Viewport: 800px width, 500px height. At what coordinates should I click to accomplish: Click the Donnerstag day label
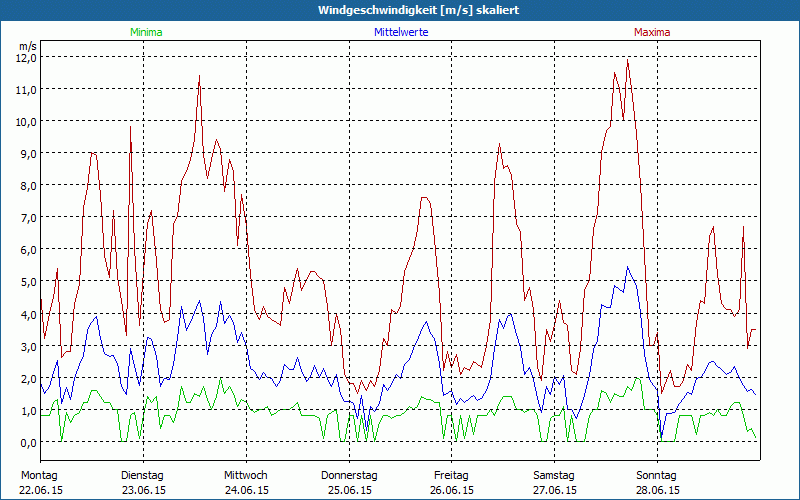(349, 475)
